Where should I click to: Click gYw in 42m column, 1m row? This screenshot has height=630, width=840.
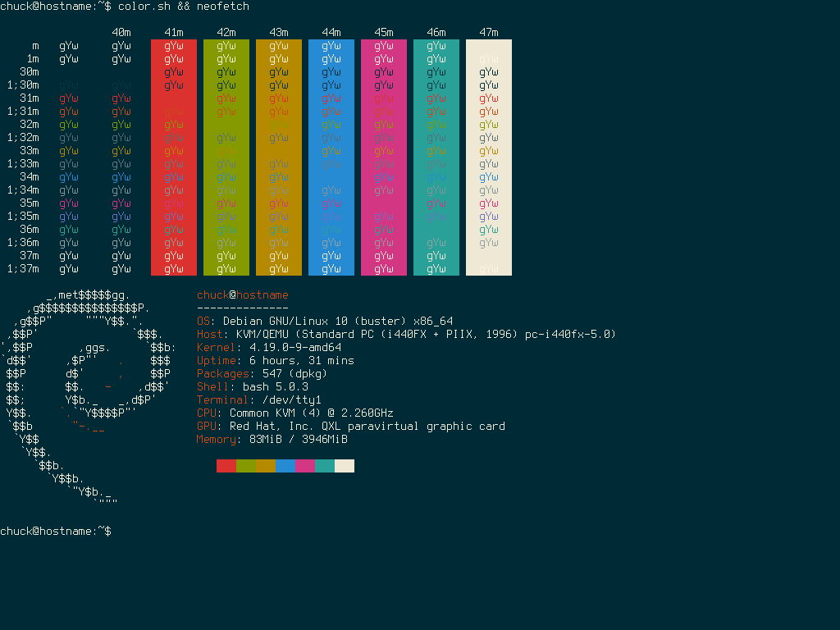click(226, 59)
